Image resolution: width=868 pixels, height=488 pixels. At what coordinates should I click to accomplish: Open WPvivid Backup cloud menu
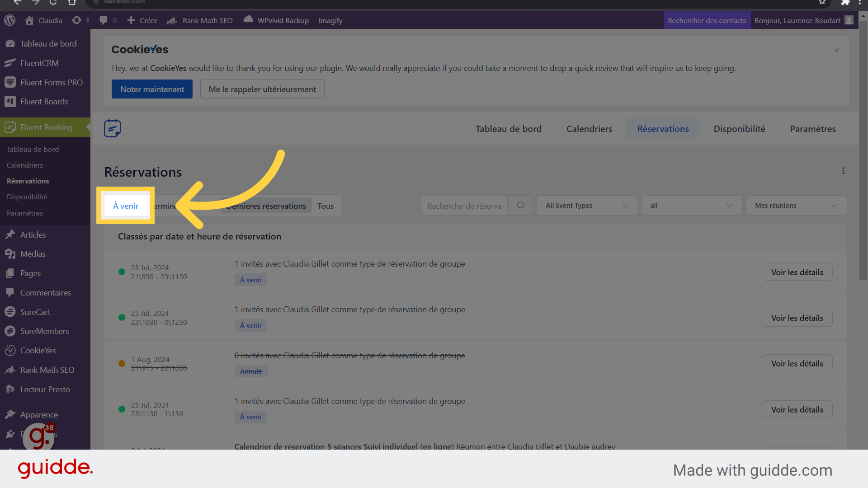tap(276, 20)
